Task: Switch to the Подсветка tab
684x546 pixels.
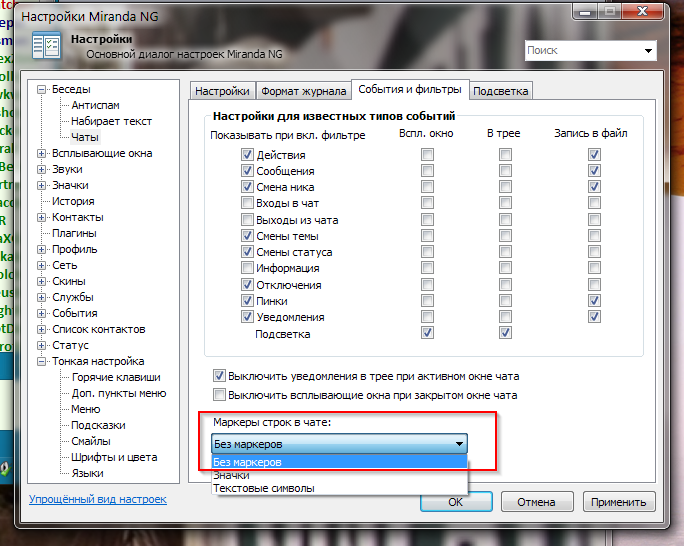Action: pos(500,91)
